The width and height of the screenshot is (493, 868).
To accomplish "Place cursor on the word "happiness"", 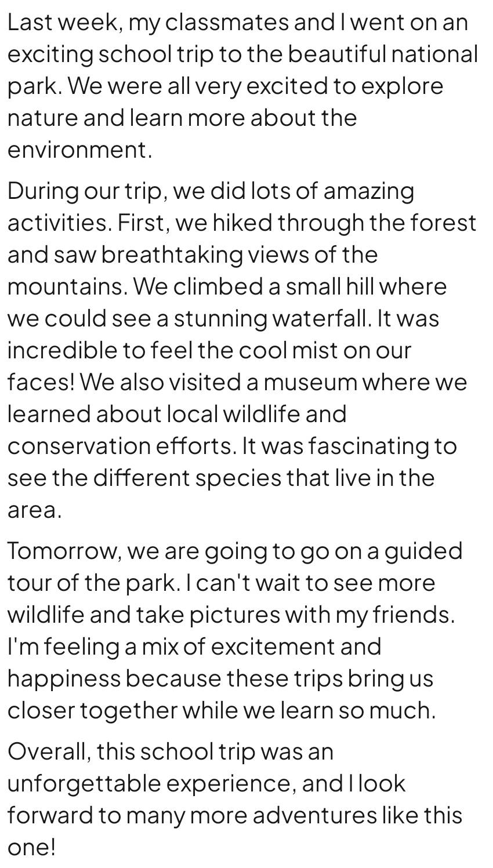I will 64,678.
